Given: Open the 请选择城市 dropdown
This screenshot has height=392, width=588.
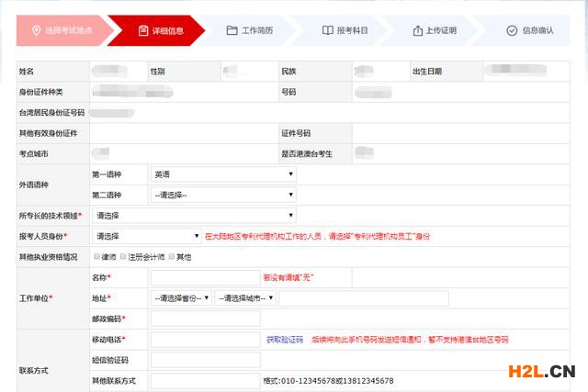Looking at the screenshot, I should tap(245, 298).
